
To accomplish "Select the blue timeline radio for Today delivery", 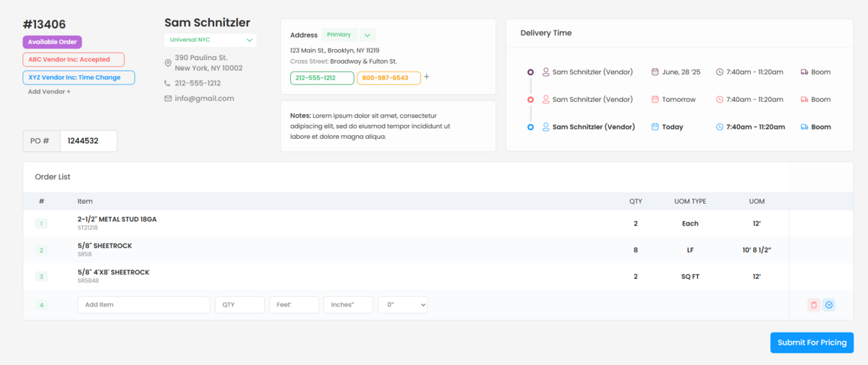I will click(530, 127).
